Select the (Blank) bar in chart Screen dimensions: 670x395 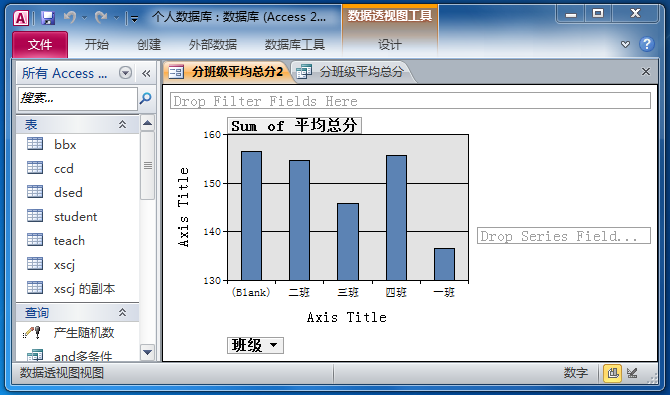tap(251, 216)
